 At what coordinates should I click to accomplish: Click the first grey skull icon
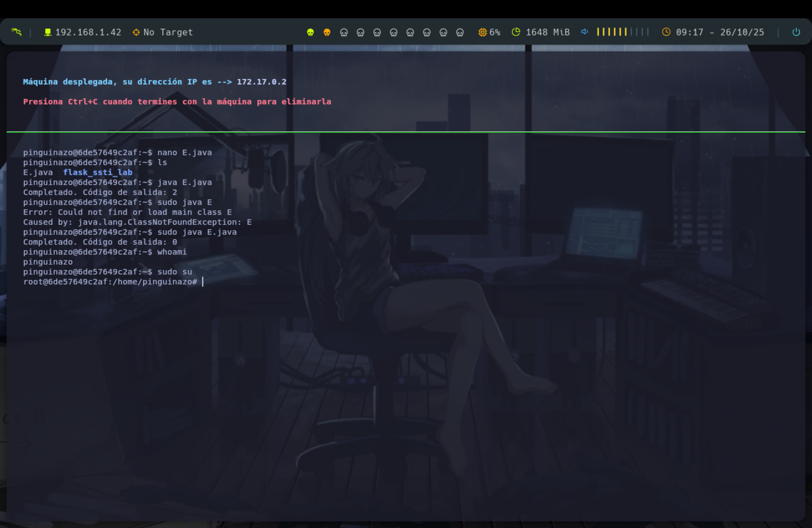344,32
